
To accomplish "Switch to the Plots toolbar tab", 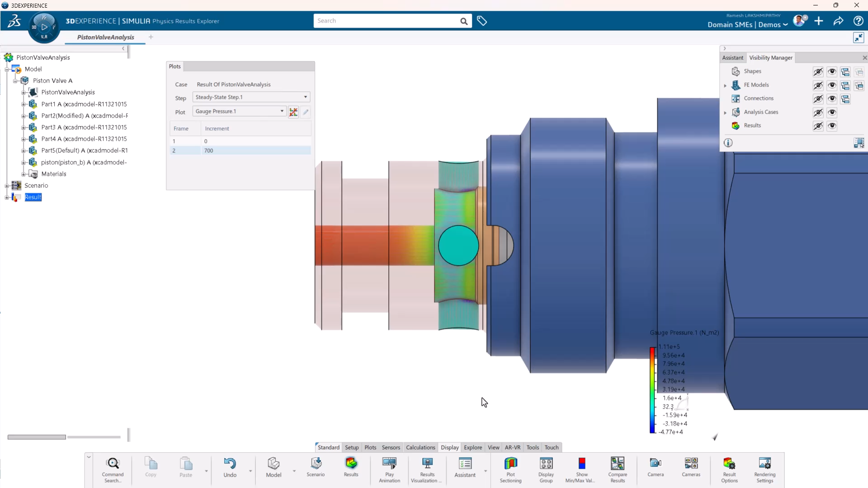I will pos(370,447).
